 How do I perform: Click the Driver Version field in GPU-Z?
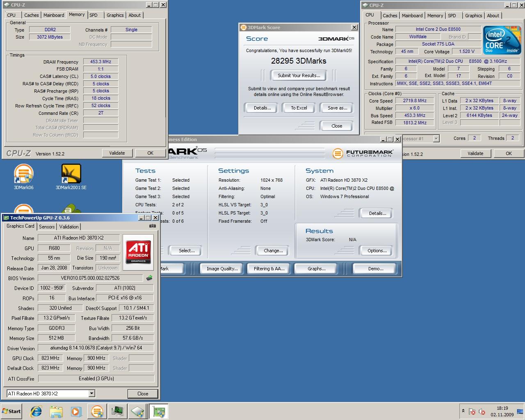point(96,348)
